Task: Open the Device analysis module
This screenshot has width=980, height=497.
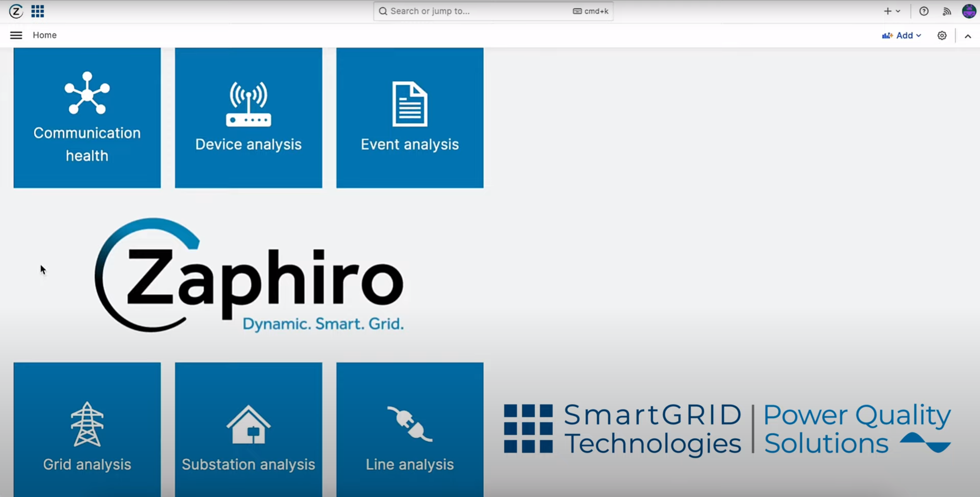Action: tap(248, 117)
